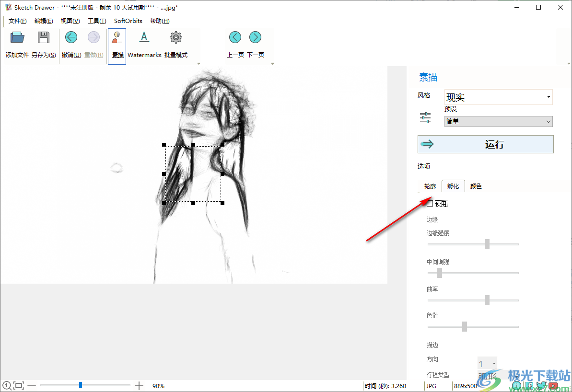572x392 pixels.
Task: Open the 预设 preset dropdown showing 简单
Action: [x=498, y=121]
